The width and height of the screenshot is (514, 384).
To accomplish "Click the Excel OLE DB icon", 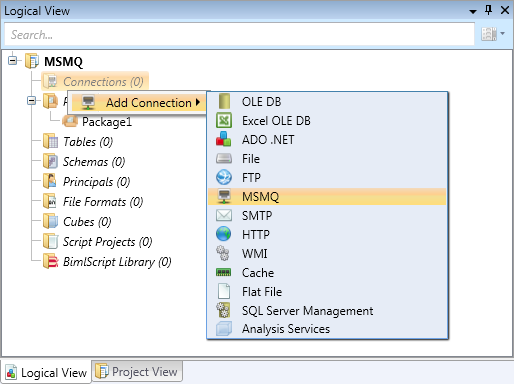I will pyautogui.click(x=224, y=120).
